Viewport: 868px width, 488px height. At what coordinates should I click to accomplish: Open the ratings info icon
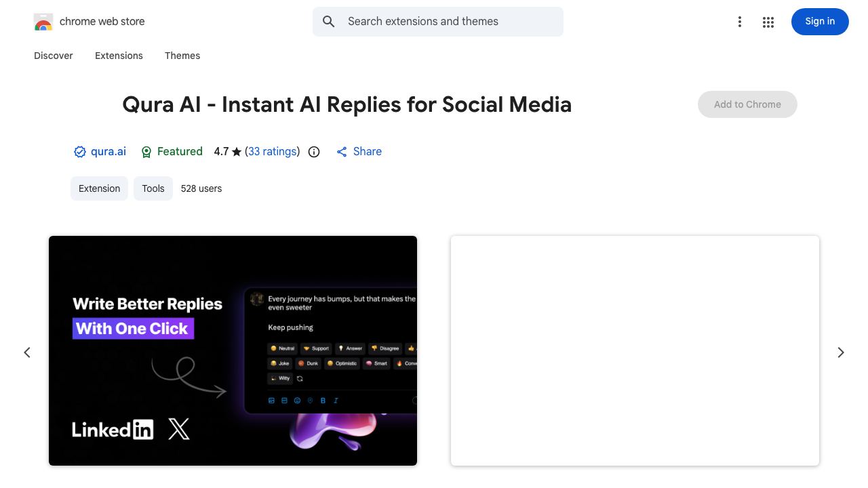pyautogui.click(x=314, y=152)
